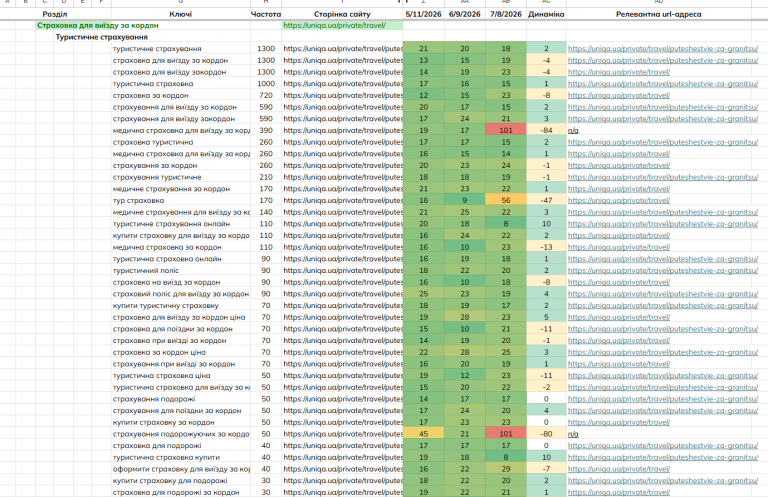Select column G header
768x497 pixels.
coord(181,2)
